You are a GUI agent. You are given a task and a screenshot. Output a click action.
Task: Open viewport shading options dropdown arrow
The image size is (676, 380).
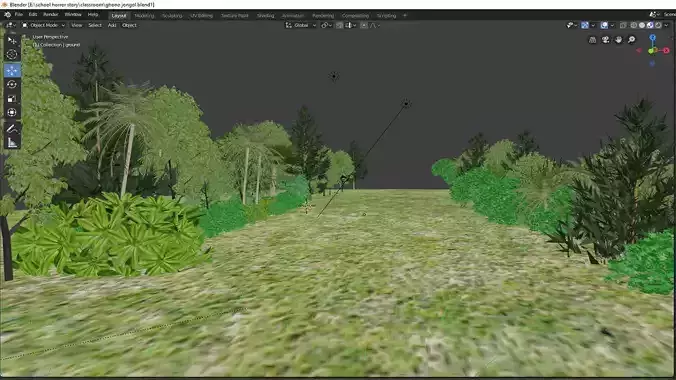pos(666,25)
